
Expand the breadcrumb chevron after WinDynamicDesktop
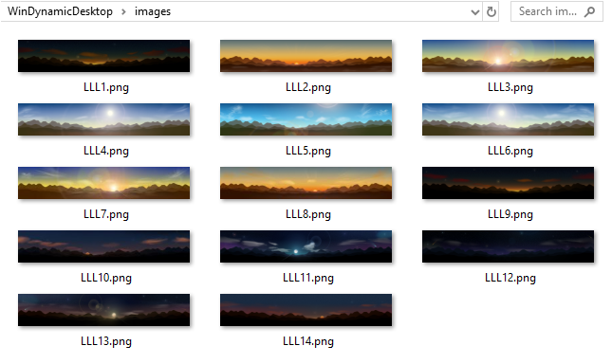(x=123, y=11)
